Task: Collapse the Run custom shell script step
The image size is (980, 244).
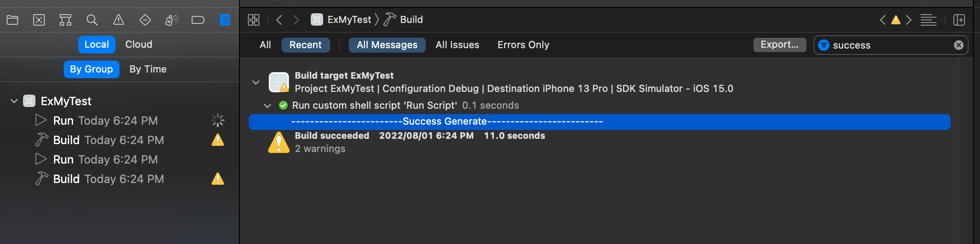Action: [267, 106]
